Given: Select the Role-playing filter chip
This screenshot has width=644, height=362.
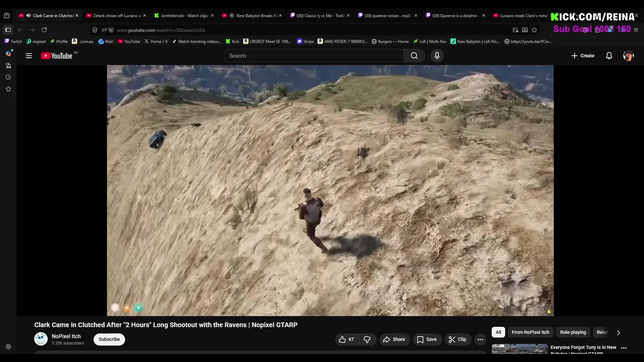Looking at the screenshot, I should tap(573, 332).
